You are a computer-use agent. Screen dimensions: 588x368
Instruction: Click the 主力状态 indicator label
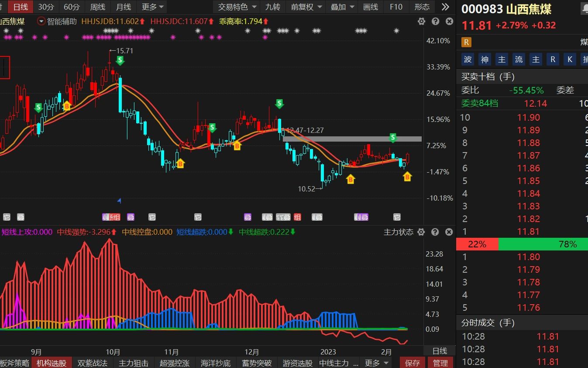[399, 232]
